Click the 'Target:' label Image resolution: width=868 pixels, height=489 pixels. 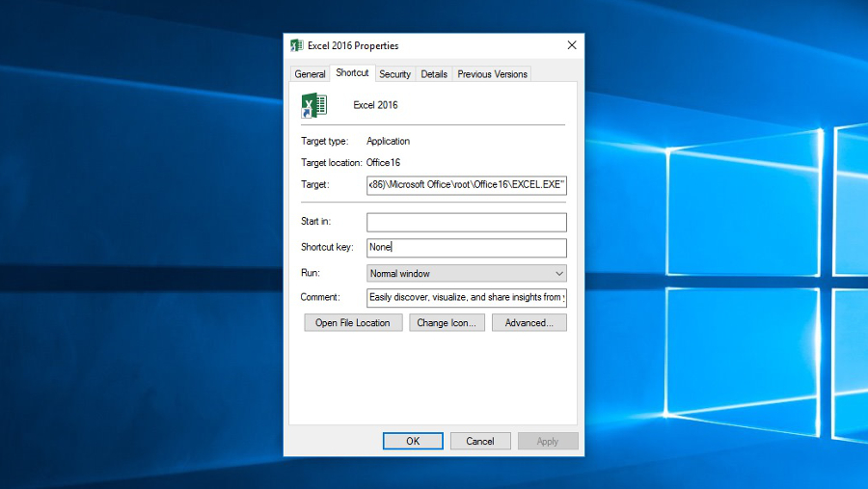pos(315,184)
